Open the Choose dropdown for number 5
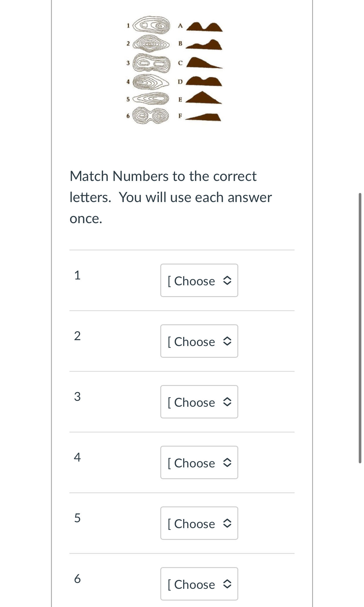This screenshot has width=364, height=607. tap(199, 523)
